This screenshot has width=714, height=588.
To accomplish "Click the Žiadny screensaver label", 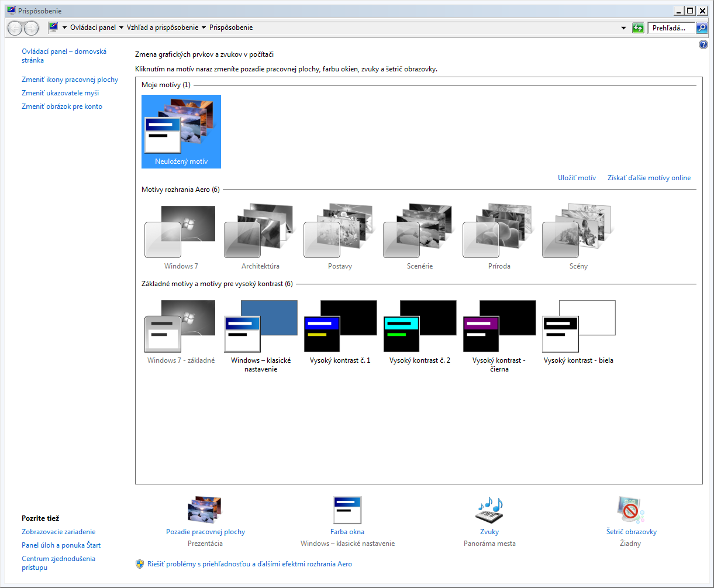I will pyautogui.click(x=630, y=544).
